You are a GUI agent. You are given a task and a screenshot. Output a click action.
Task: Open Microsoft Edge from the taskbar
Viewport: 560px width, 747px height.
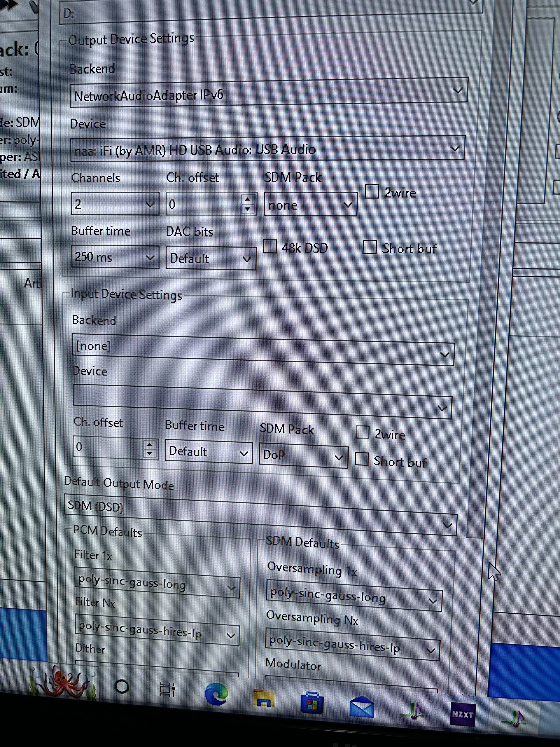tap(216, 694)
